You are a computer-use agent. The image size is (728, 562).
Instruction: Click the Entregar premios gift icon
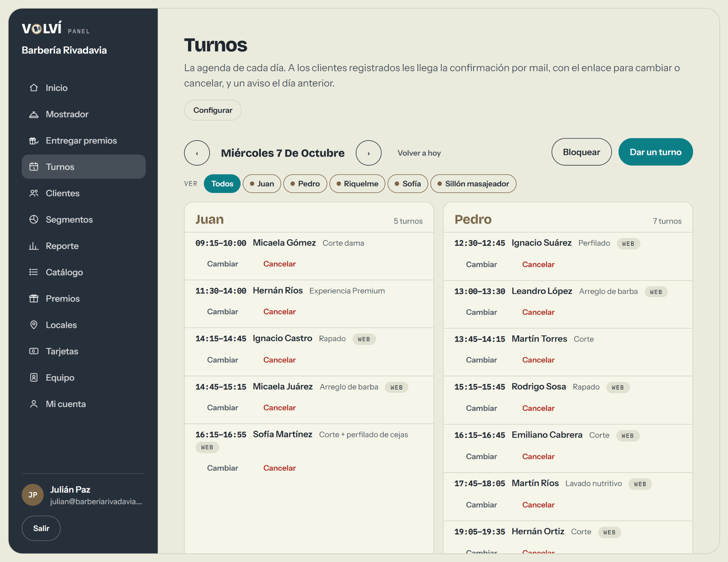pyautogui.click(x=34, y=140)
